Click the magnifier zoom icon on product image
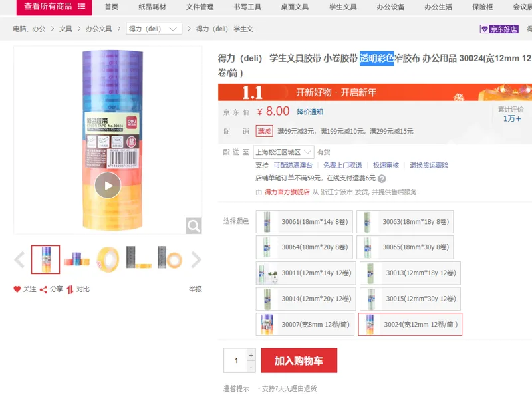 [x=194, y=226]
